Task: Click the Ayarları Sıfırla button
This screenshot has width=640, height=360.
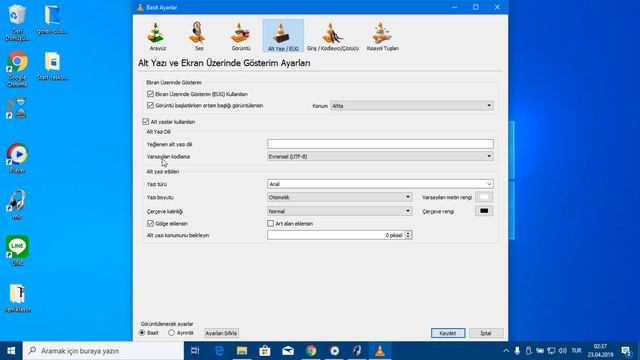Action: point(221,333)
